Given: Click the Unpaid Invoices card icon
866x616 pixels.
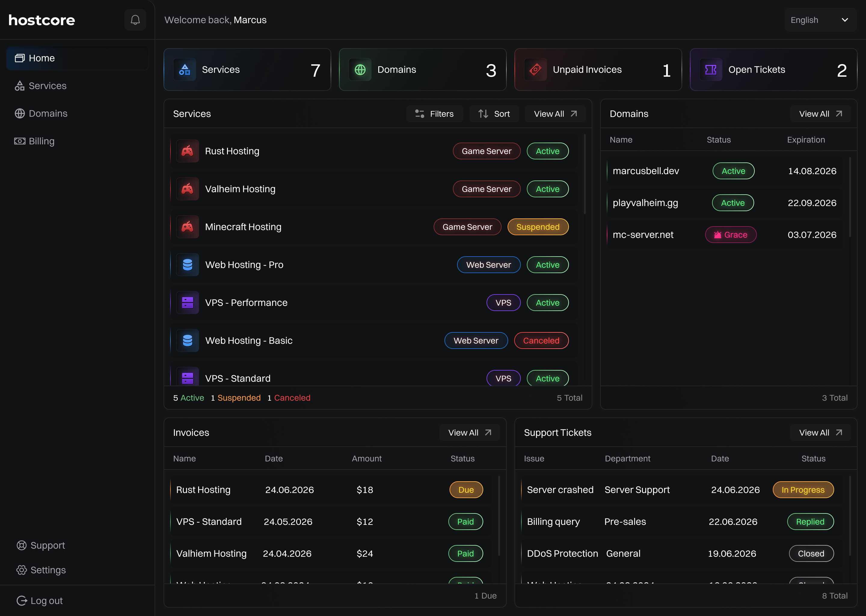Looking at the screenshot, I should click(x=535, y=69).
